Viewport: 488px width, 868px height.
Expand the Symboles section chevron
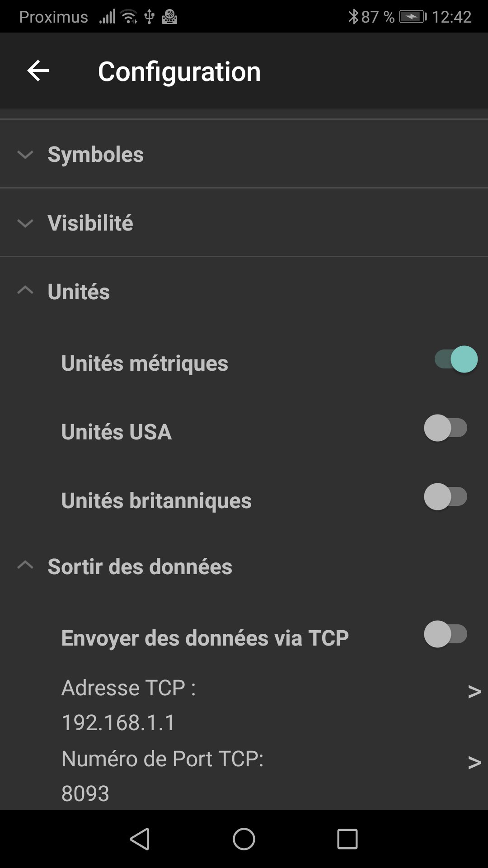[25, 155]
